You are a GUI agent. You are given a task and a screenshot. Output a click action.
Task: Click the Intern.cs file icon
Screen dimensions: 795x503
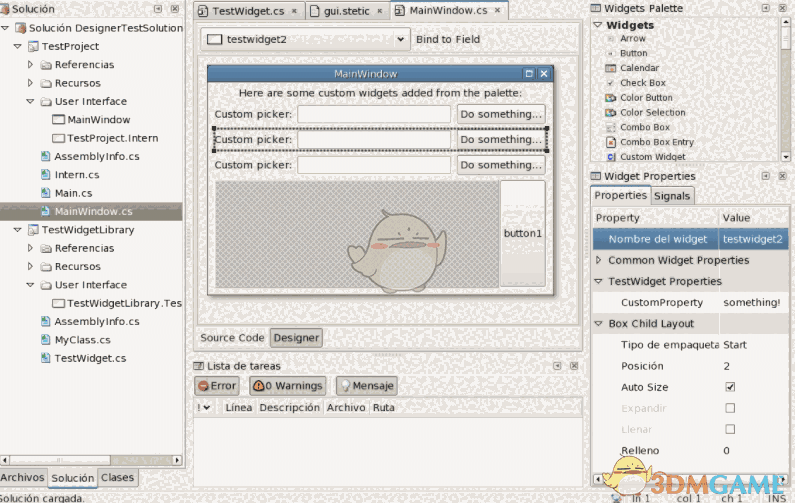tap(46, 174)
